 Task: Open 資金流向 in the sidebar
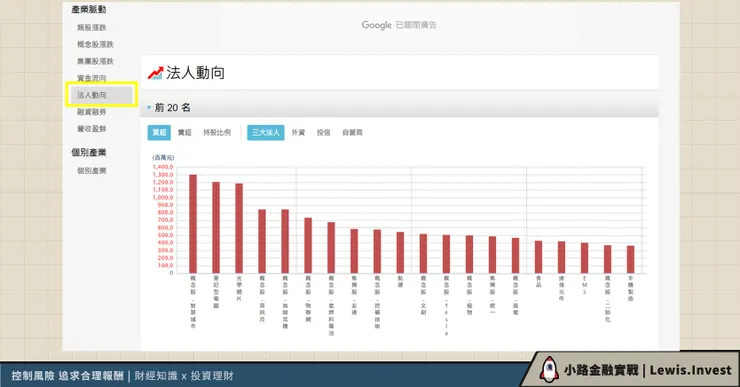92,78
